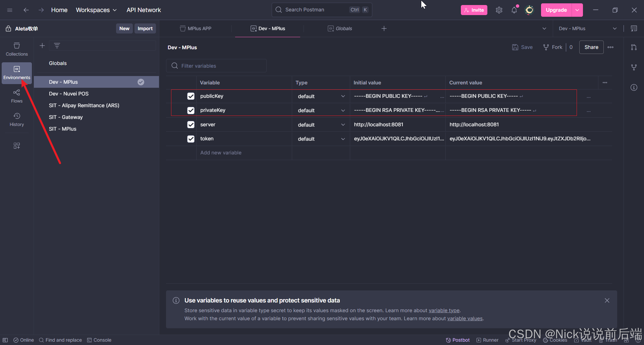Screen dimensions: 644x345
Task: Uncheck the privateKey variable checkbox
Action: tap(191, 110)
